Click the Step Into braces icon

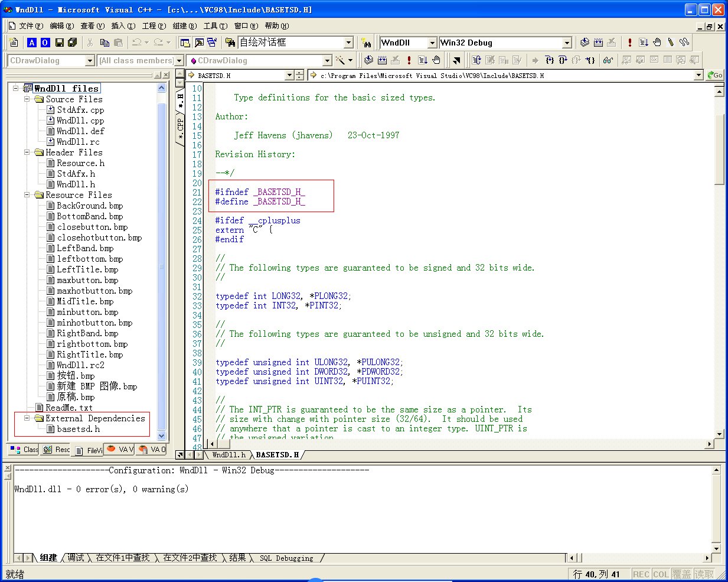550,60
